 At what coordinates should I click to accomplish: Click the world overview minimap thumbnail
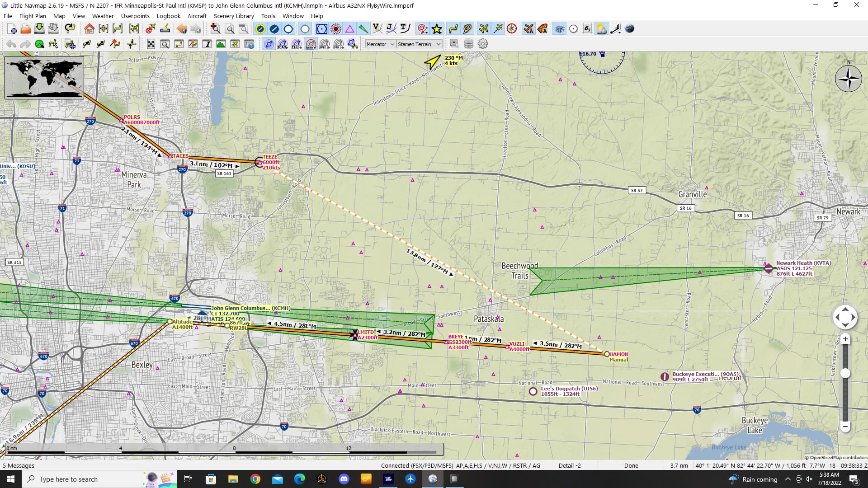pos(44,77)
